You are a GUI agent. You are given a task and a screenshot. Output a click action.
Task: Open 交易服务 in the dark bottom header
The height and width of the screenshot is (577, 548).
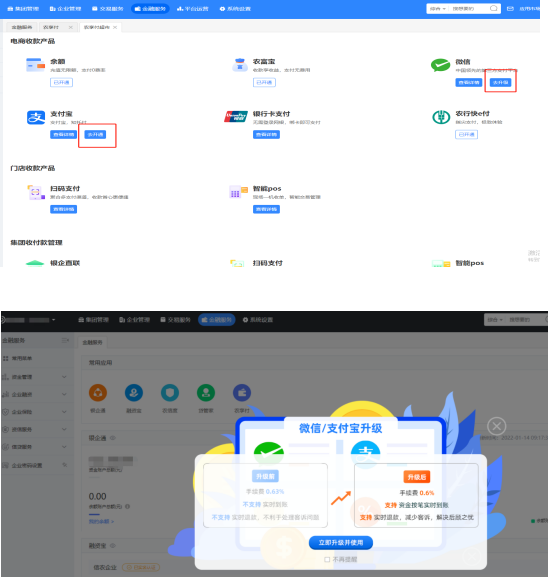176,320
